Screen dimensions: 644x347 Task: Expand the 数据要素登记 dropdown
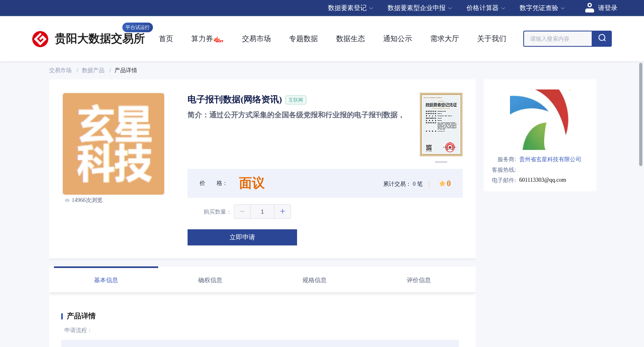coord(350,8)
